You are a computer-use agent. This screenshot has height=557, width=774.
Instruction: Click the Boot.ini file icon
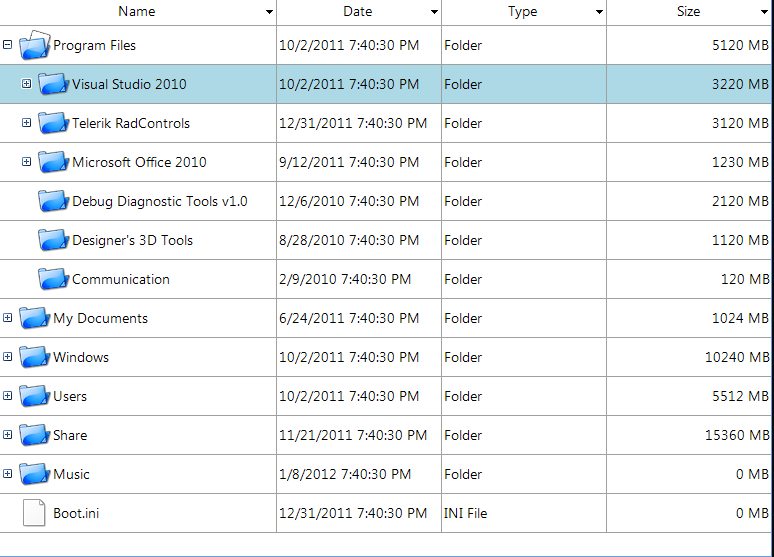34,513
